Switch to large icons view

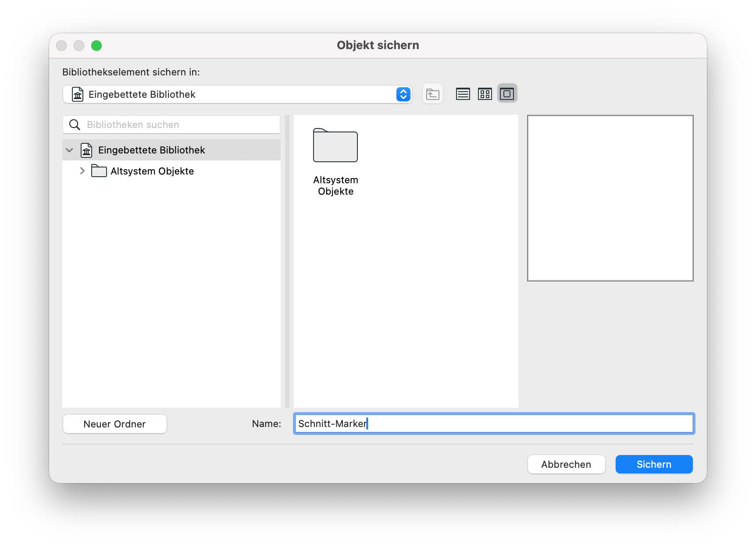pos(507,94)
